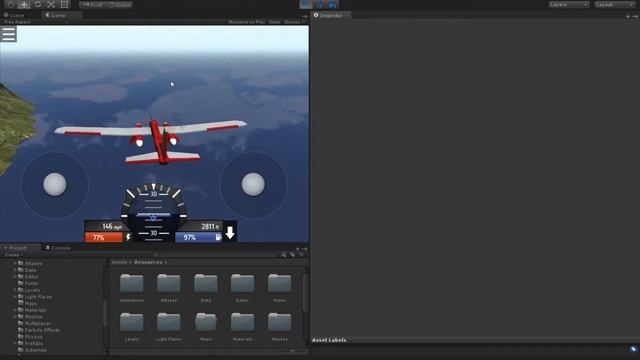Image resolution: width=640 pixels, height=360 pixels.
Task: Click the white down arrow button
Action: (x=230, y=232)
